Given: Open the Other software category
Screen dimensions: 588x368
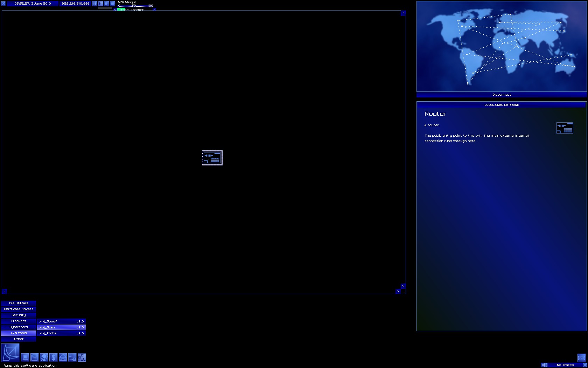Looking at the screenshot, I should click(19, 339).
